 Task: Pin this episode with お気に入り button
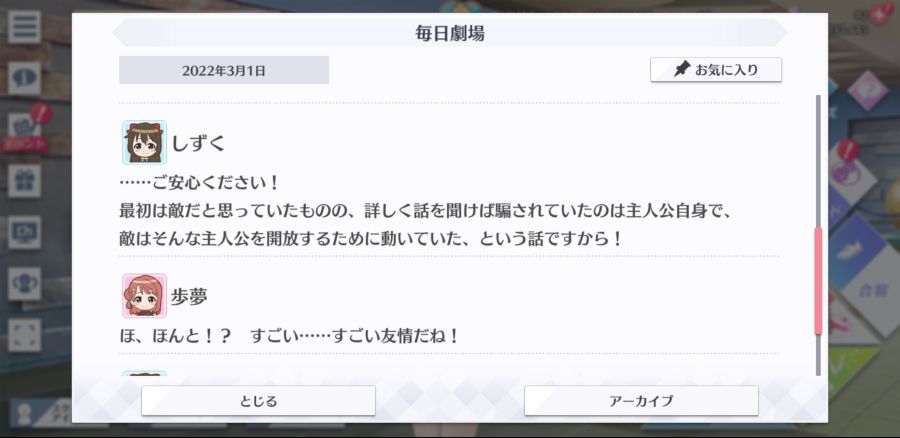[716, 70]
